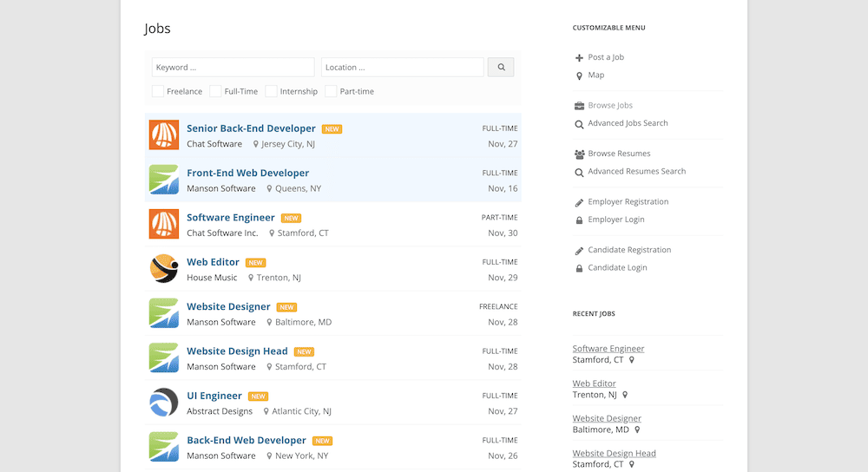Open Map menu item
The height and width of the screenshot is (472, 868).
click(596, 75)
